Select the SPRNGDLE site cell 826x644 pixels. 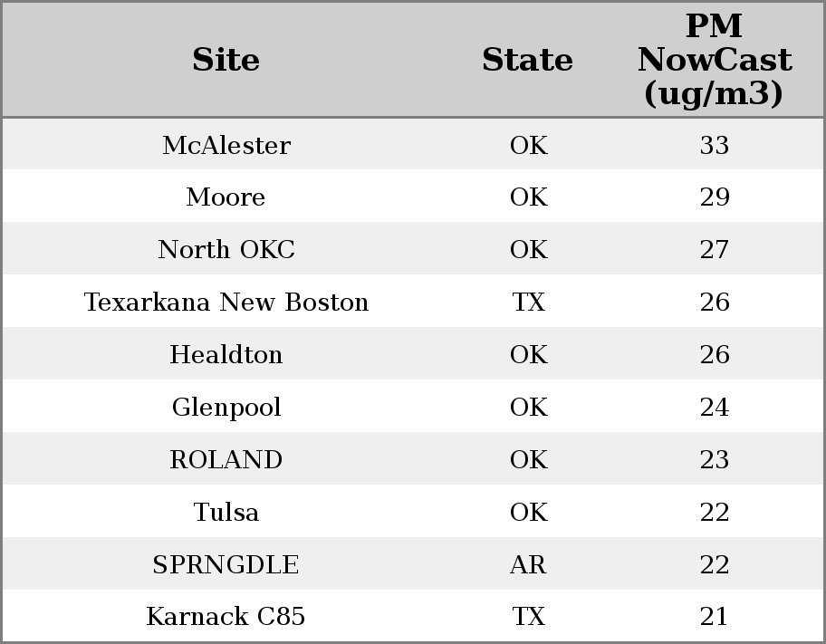[x=226, y=565]
